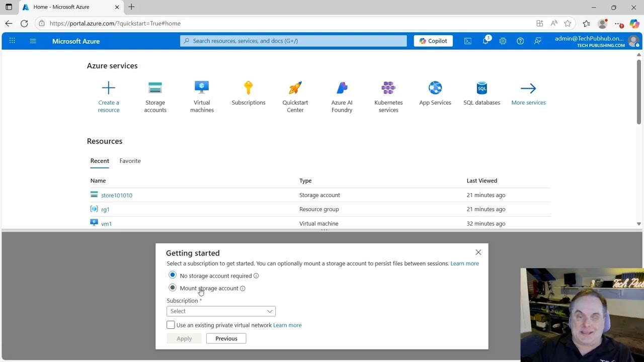The width and height of the screenshot is (644, 362).
Task: Select the Home - Microsoft Azure browser tab
Action: click(71, 7)
